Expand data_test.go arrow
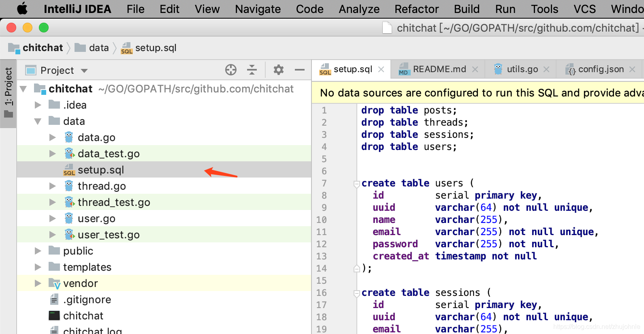This screenshot has height=334, width=644. point(53,154)
